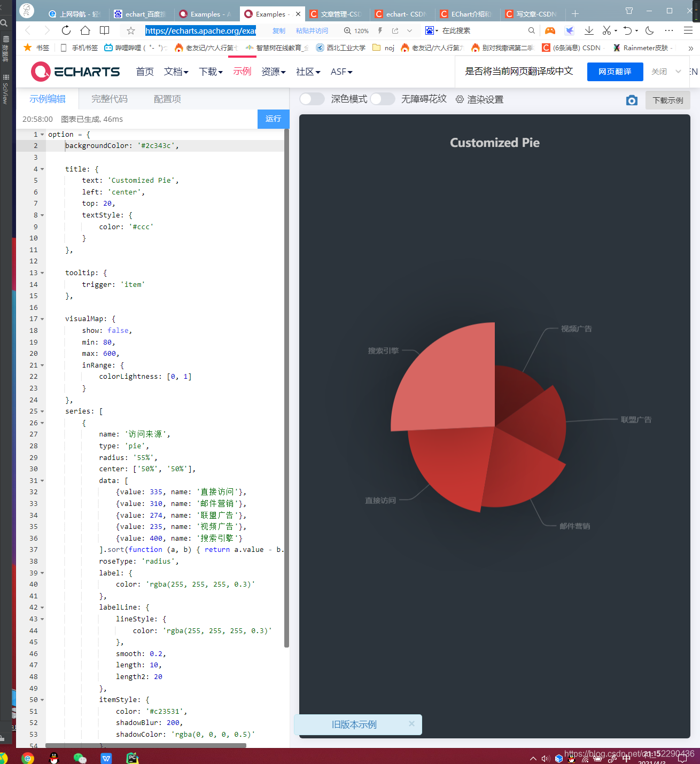Switch to 完整代码 tab
The width and height of the screenshot is (700, 764).
[x=110, y=99]
